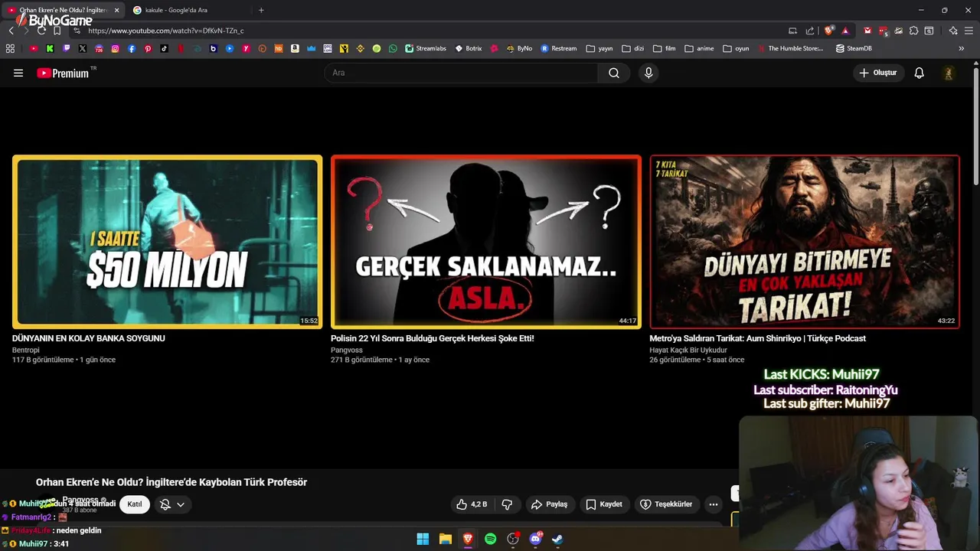Save the video with Kaydet
Viewport: 980px width, 551px height.
point(604,504)
